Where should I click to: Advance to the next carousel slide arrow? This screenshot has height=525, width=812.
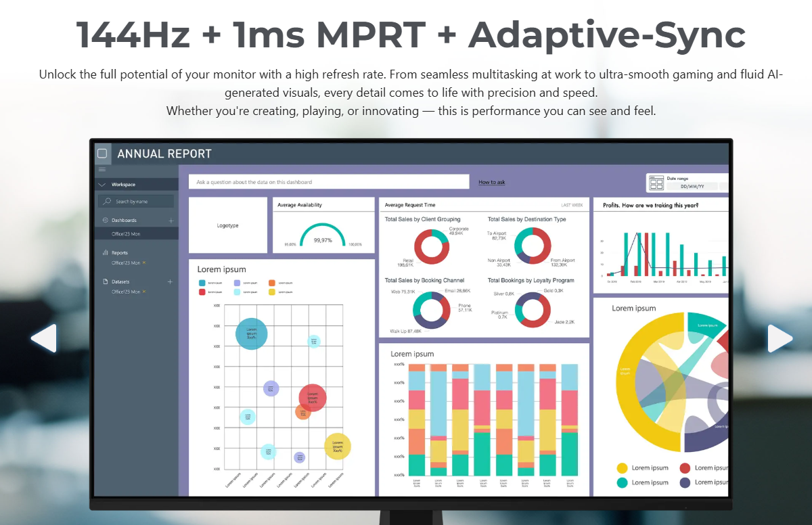pos(780,338)
